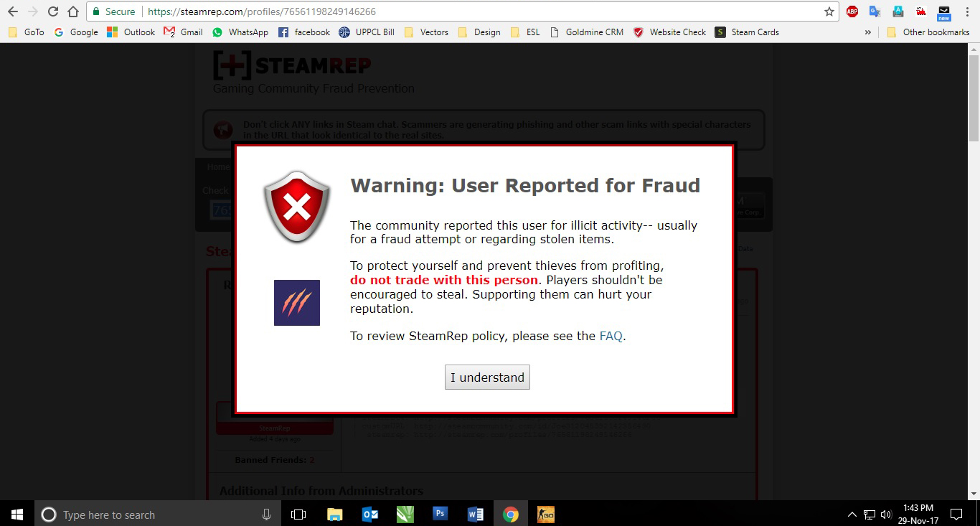This screenshot has width=980, height=526.
Task: Open the Outlook bookmark
Action: click(131, 32)
